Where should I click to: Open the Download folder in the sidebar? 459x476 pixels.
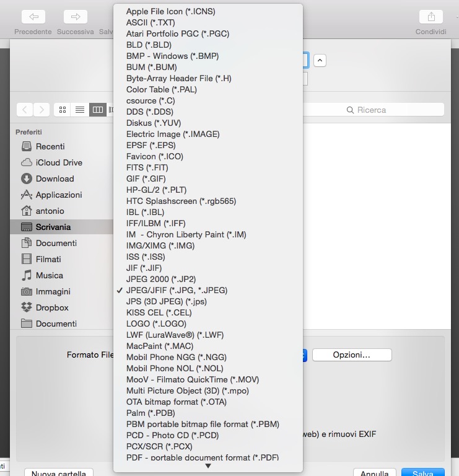[61, 178]
